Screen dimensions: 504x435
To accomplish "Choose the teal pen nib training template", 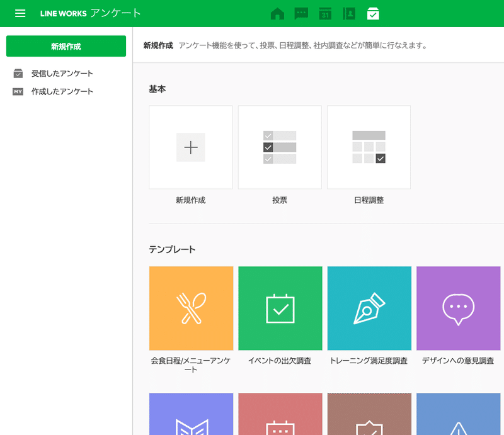I will (369, 308).
